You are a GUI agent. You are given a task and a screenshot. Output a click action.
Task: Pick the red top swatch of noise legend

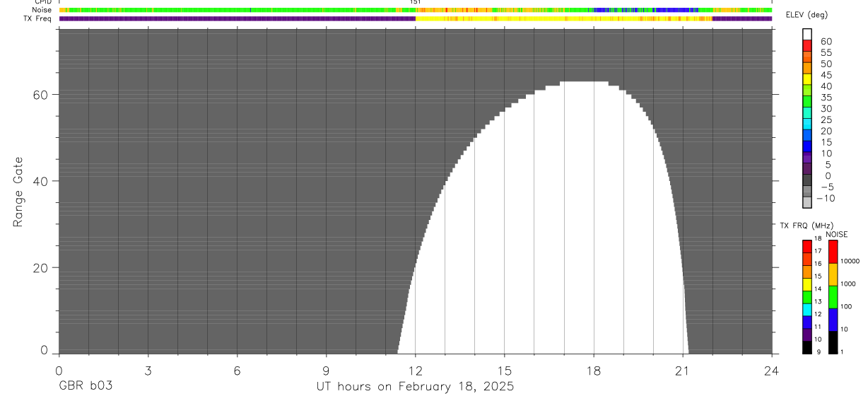pos(833,252)
